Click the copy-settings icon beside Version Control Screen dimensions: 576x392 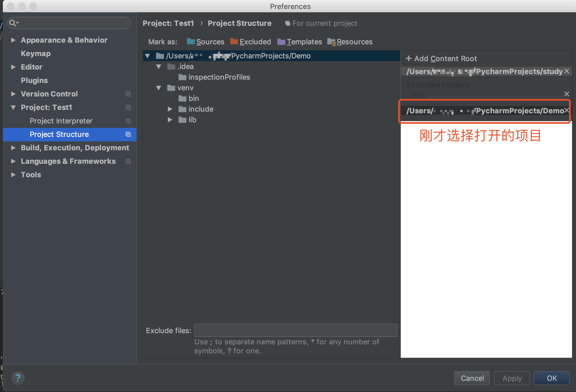[128, 94]
